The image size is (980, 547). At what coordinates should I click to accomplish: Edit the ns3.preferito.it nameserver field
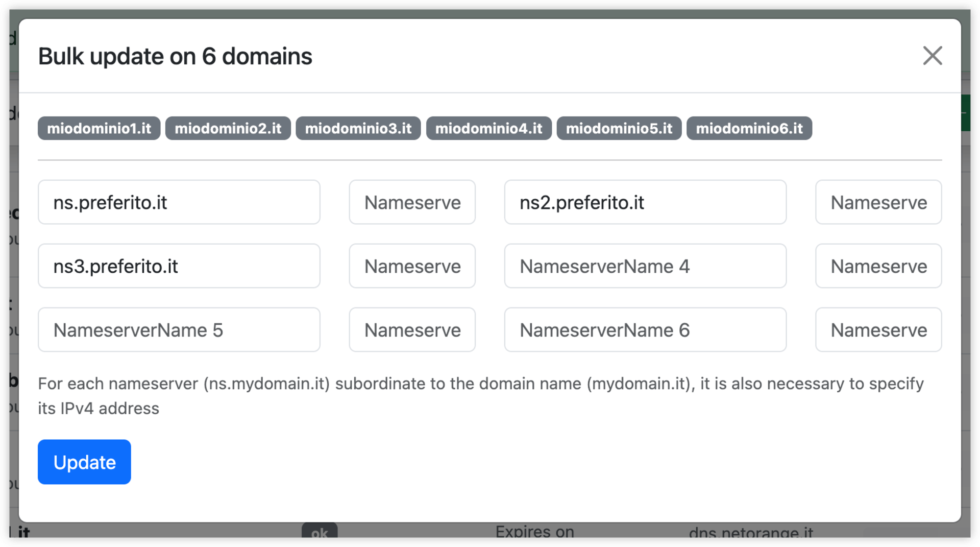click(179, 266)
